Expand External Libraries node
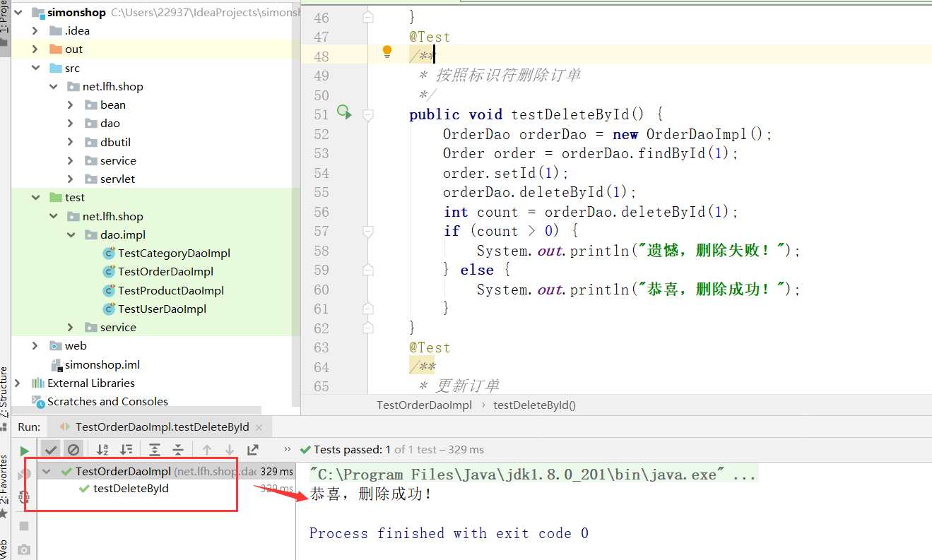 pyautogui.click(x=18, y=383)
